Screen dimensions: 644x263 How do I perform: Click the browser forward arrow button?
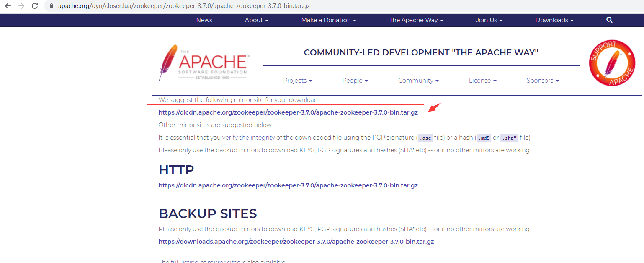click(21, 6)
